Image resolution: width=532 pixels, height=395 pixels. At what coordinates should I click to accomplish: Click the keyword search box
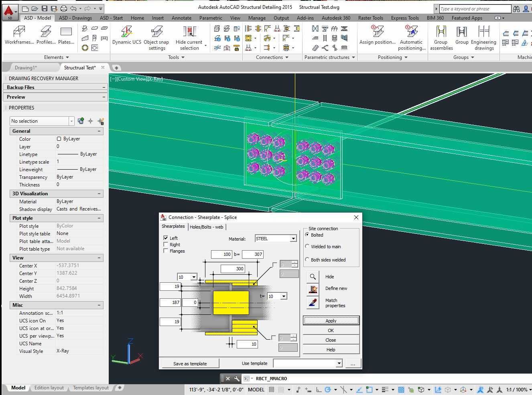(x=475, y=8)
